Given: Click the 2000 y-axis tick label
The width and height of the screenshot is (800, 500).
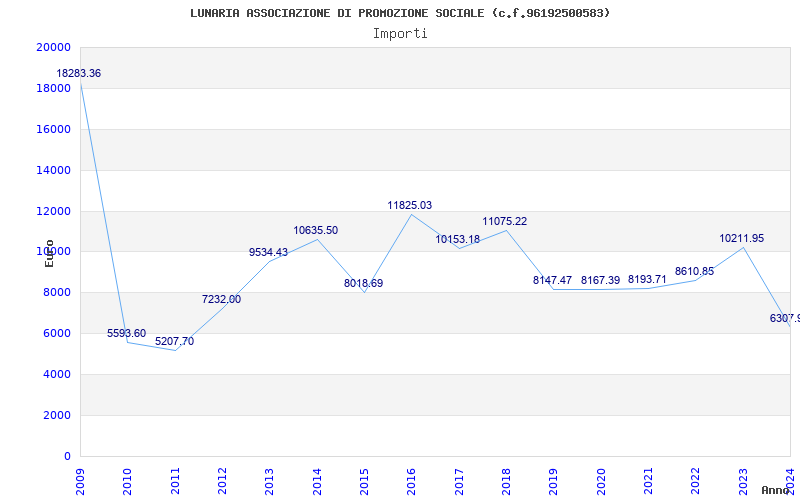Looking at the screenshot, I should (x=57, y=415).
